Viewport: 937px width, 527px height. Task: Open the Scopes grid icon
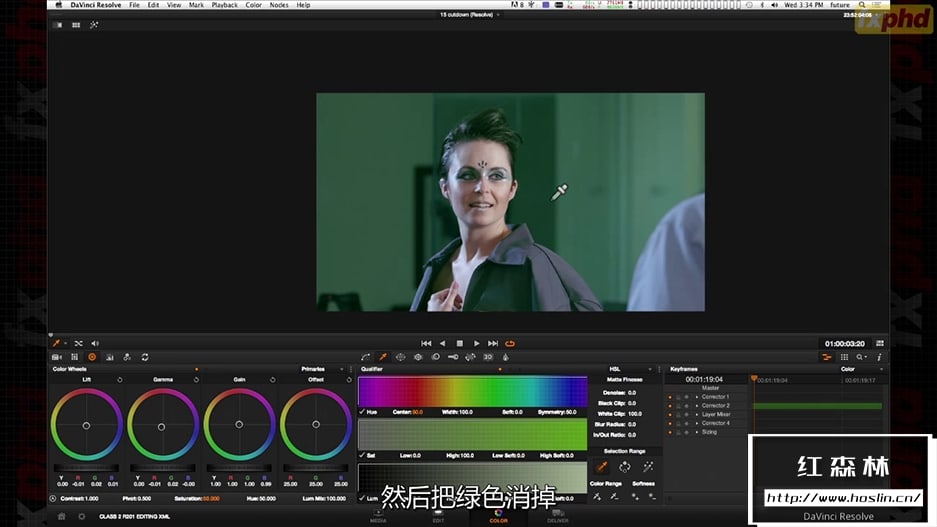(844, 357)
